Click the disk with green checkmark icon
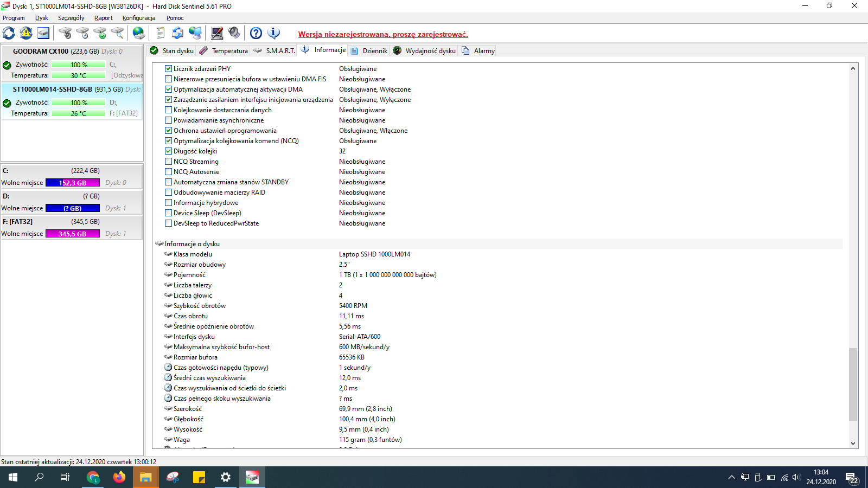The height and width of the screenshot is (488, 868). (100, 33)
